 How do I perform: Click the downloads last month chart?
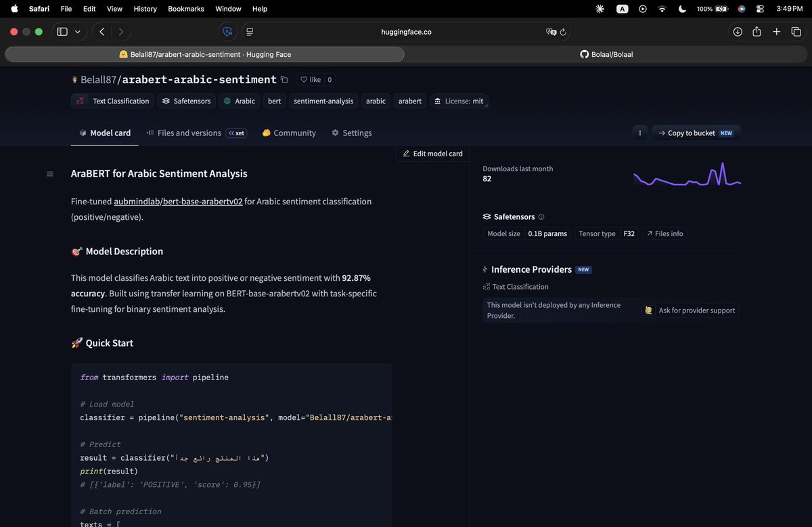click(x=687, y=175)
